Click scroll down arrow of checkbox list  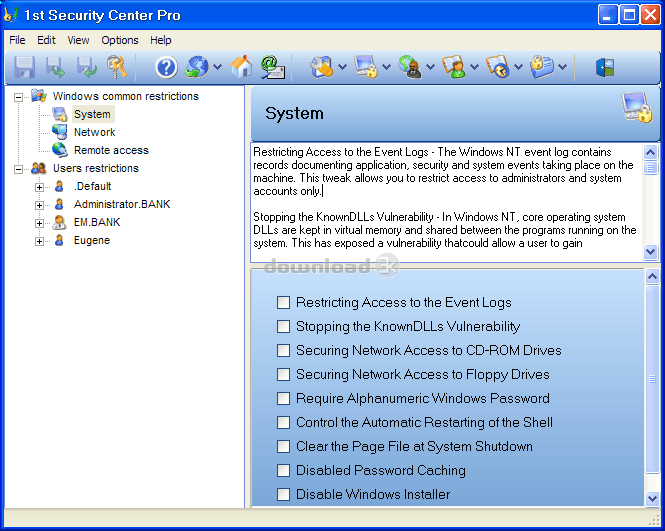click(x=652, y=499)
